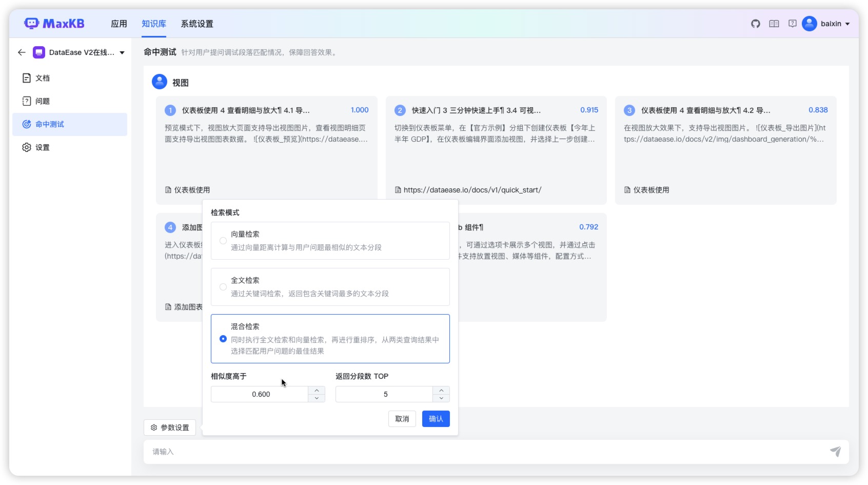Click the DataEase V2 knowledge base icon
Screen dimensions: 868x485
(x=39, y=52)
